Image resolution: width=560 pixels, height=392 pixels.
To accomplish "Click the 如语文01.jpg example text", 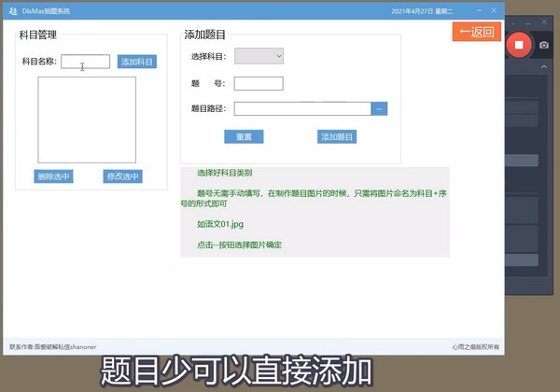I will point(220,224).
